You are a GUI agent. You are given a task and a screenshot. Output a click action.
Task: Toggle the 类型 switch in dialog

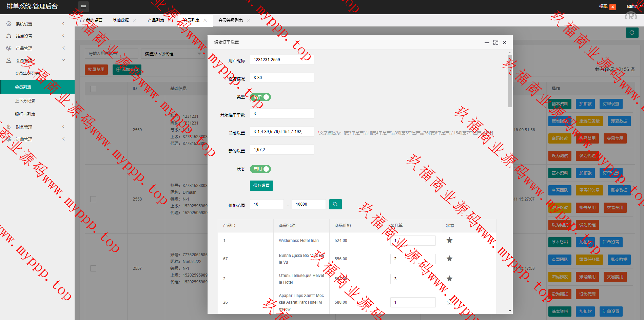click(x=260, y=97)
